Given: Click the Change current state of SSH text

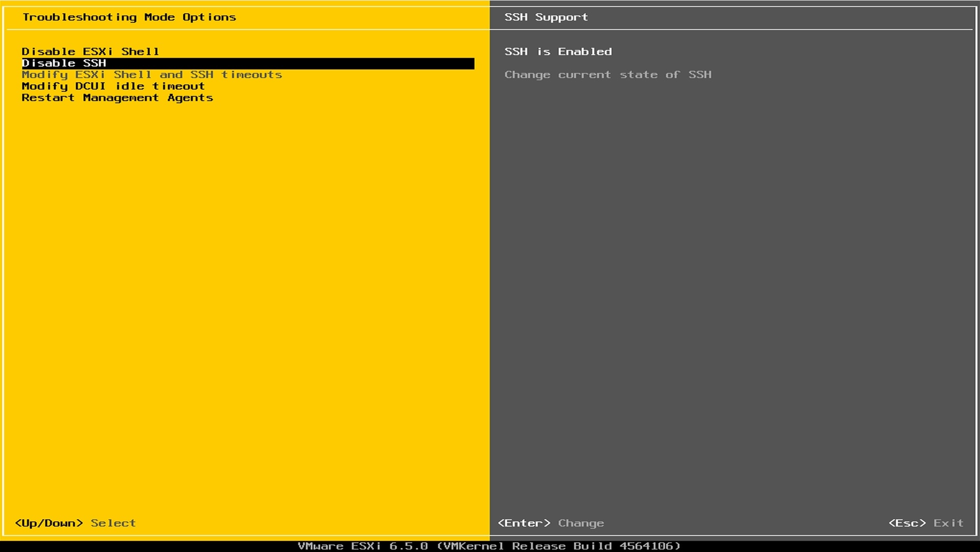Looking at the screenshot, I should (x=608, y=74).
